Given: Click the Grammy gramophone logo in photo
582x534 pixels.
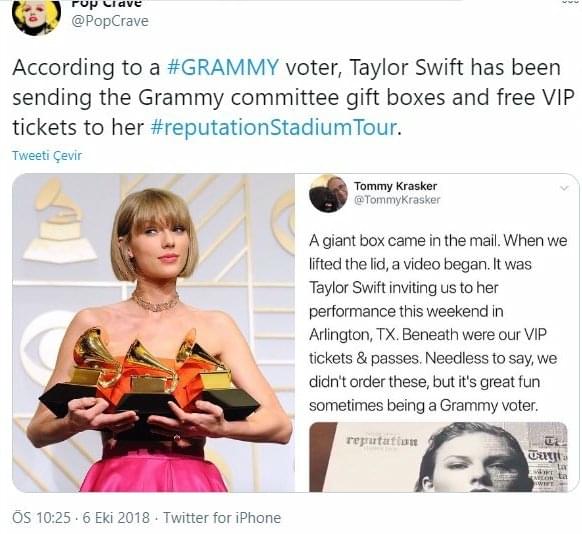Looking at the screenshot, I should point(59,220).
